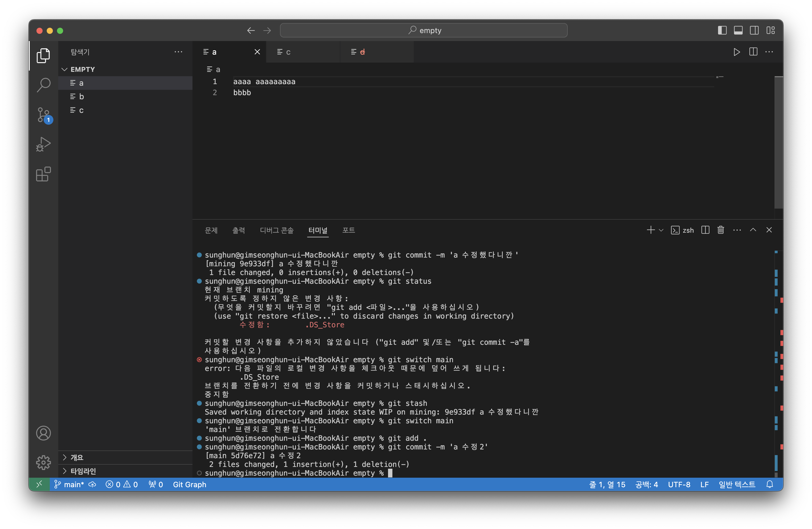Click the empty search command box
Viewport: 812px width, 529px height.
tap(423, 30)
